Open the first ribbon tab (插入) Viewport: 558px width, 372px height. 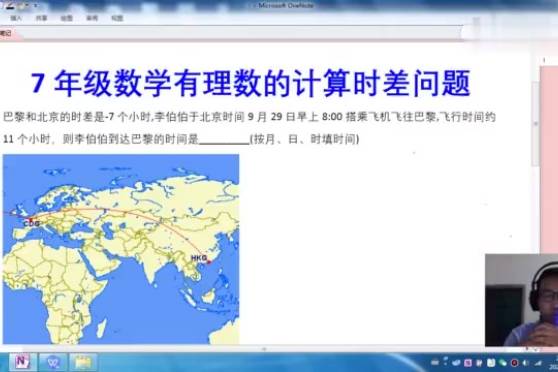[x=16, y=18]
